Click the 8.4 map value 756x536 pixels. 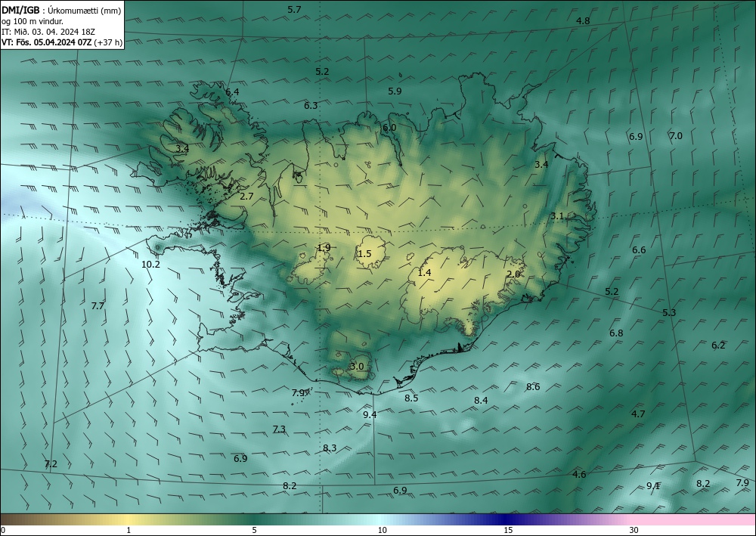(481, 400)
